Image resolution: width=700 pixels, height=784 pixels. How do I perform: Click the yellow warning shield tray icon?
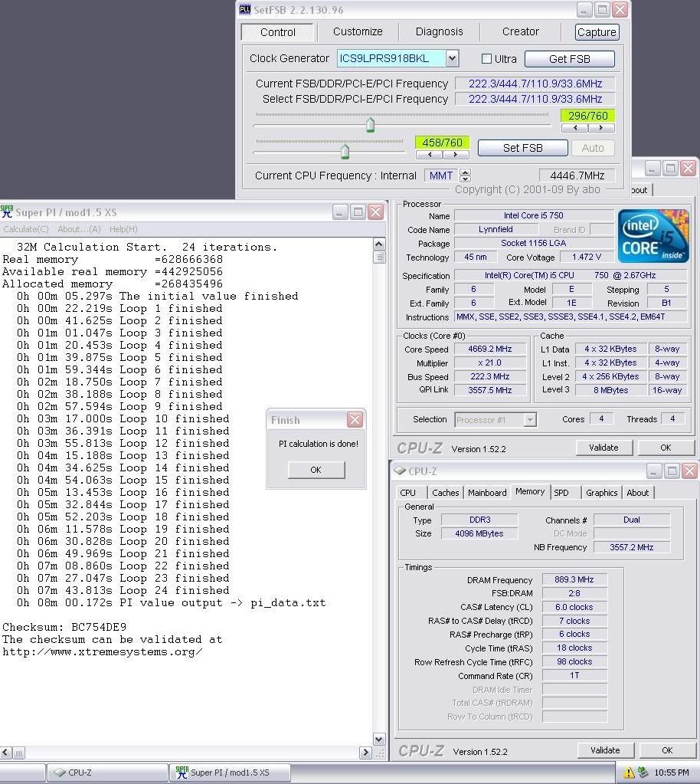pos(629,773)
